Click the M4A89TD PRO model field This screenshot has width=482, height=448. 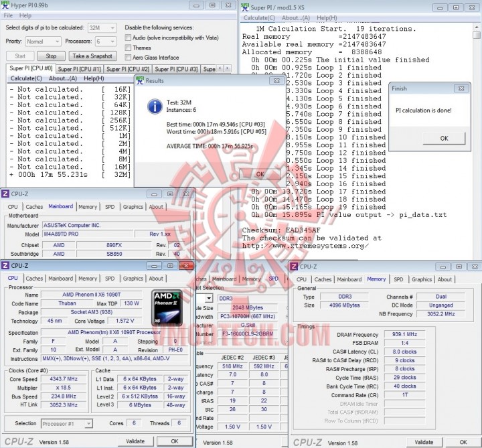tap(88, 234)
